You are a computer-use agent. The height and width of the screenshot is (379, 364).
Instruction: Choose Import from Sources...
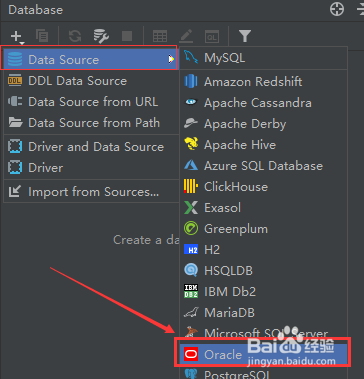[91, 192]
